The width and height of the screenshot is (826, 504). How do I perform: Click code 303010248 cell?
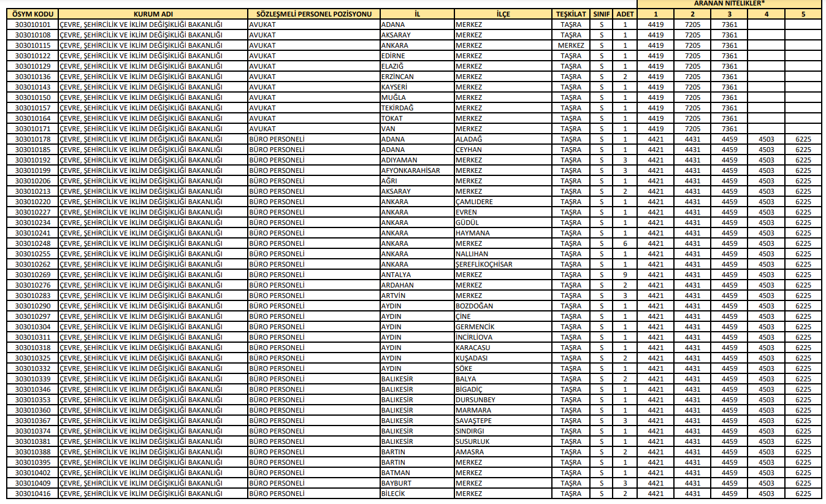pyautogui.click(x=33, y=243)
